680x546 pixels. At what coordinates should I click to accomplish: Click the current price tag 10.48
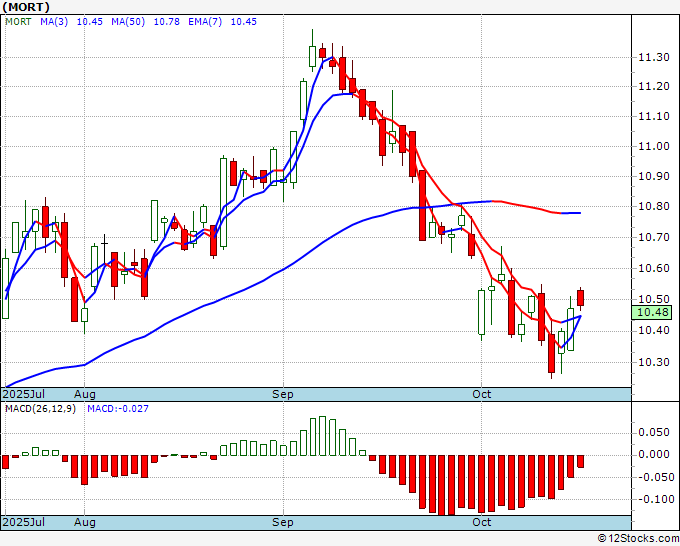click(652, 312)
